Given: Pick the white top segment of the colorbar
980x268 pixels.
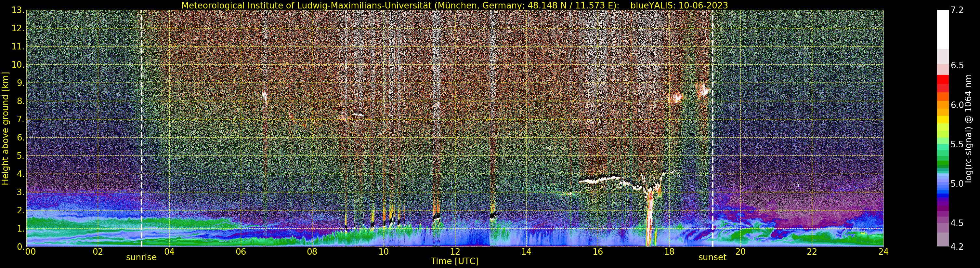Looking at the screenshot, I should 942,29.
